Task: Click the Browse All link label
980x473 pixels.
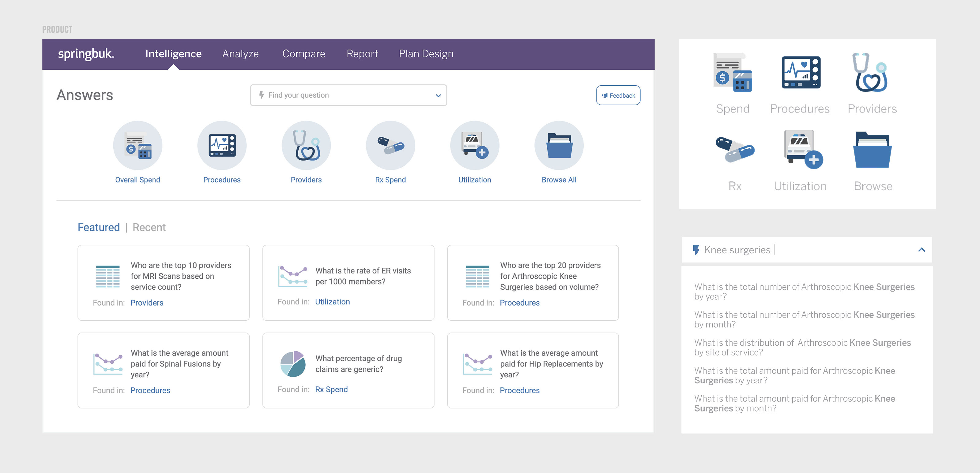Action: point(559,180)
